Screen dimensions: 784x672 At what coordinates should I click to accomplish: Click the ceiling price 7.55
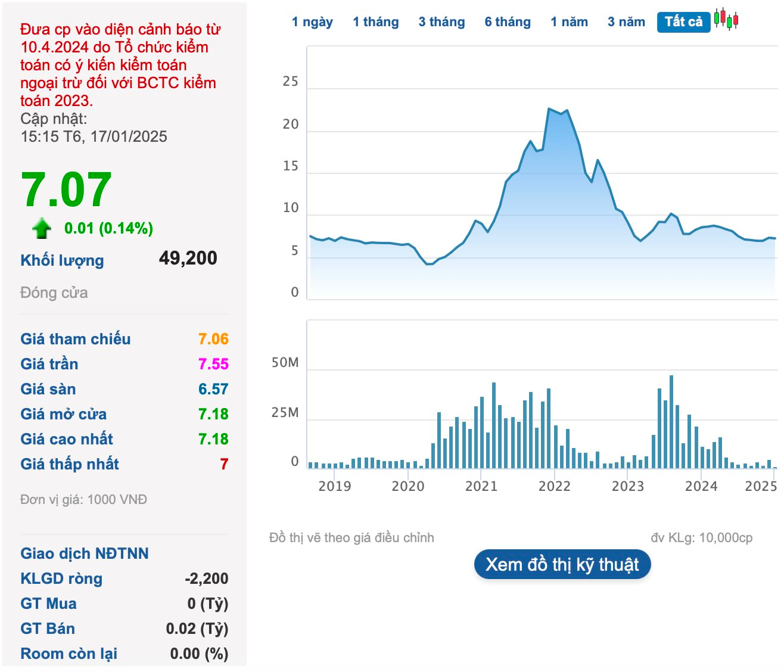[x=213, y=364]
